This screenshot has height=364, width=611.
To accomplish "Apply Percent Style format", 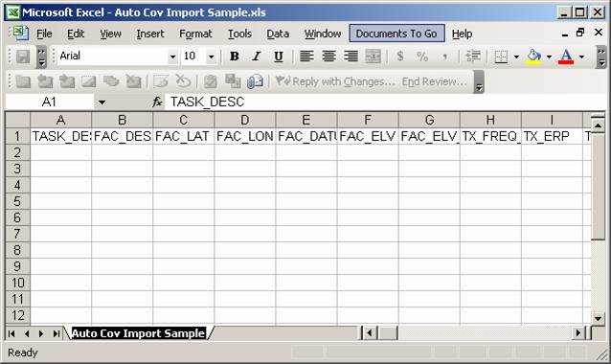I will point(422,57).
